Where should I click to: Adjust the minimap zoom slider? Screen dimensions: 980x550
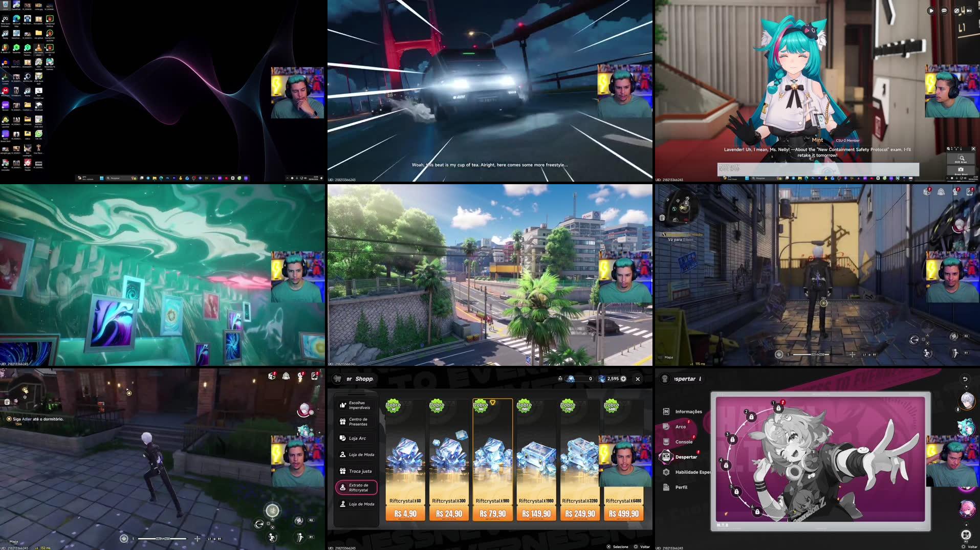point(163,539)
